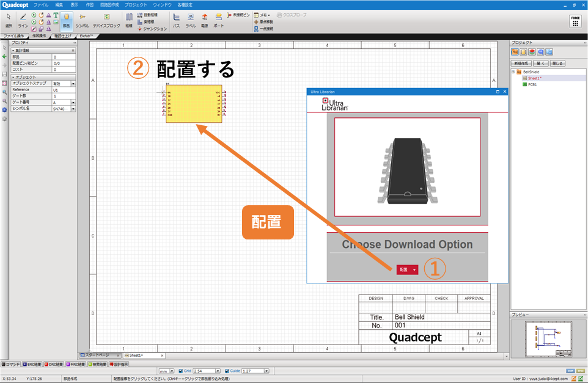Choose the text T tool
This screenshot has height=383, width=588.
click(x=56, y=15)
